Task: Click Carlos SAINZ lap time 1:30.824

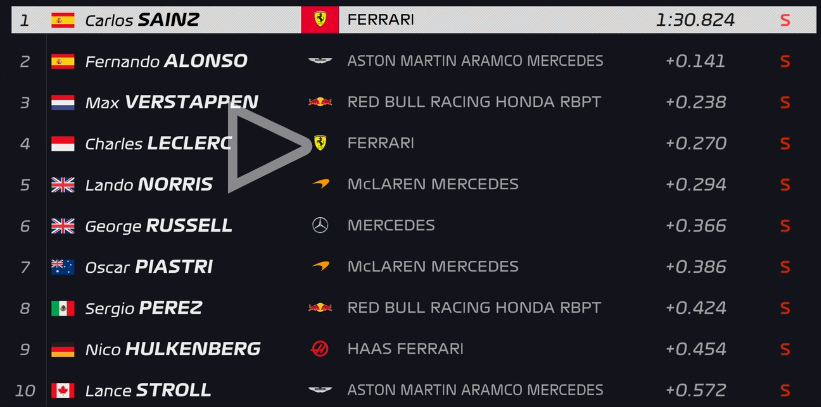Action: click(x=695, y=20)
